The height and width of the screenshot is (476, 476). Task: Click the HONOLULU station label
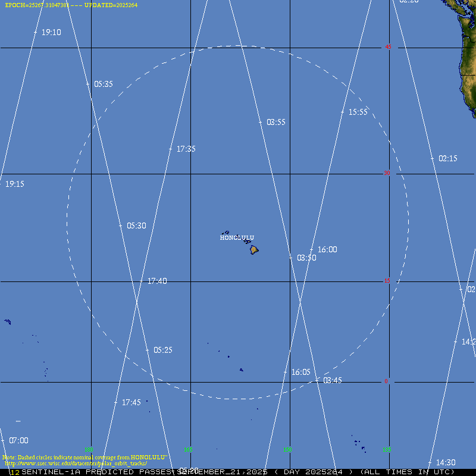[x=237, y=238]
